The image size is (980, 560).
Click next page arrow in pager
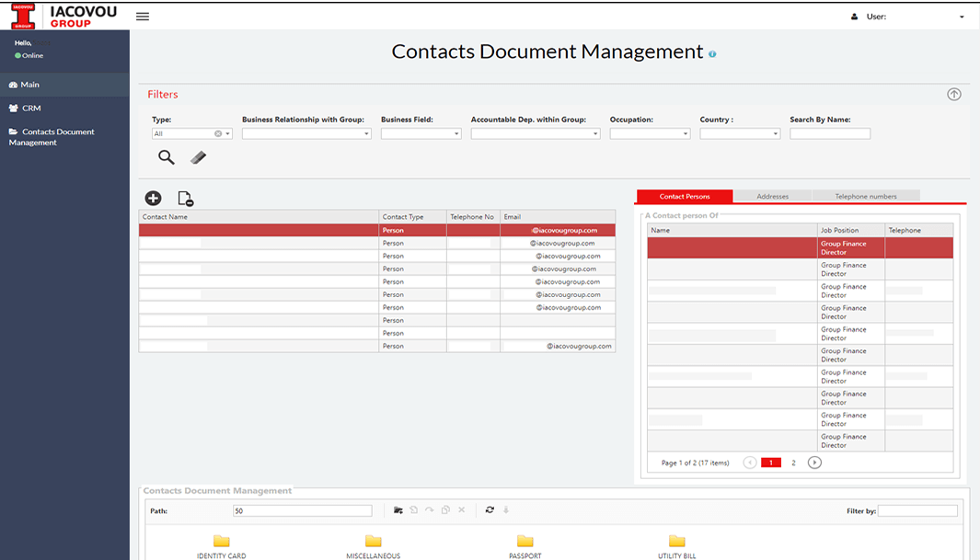pyautogui.click(x=814, y=463)
